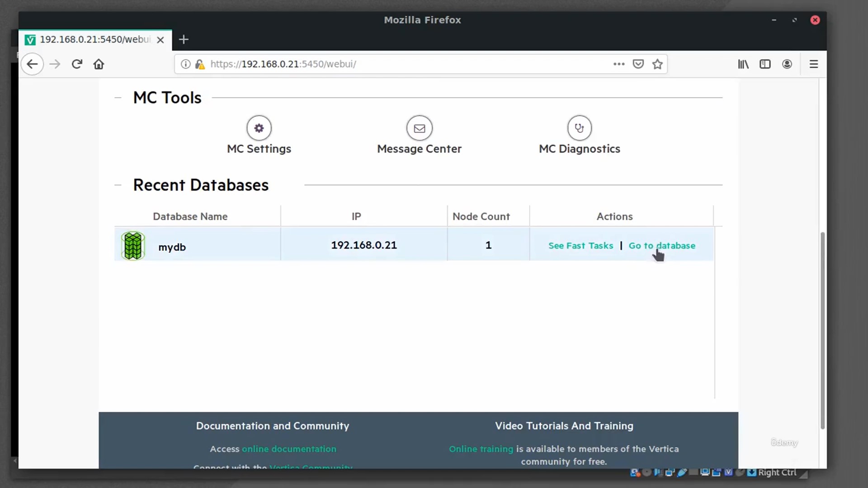Close the 192.168.0.21:5450/webui tab

click(160, 40)
